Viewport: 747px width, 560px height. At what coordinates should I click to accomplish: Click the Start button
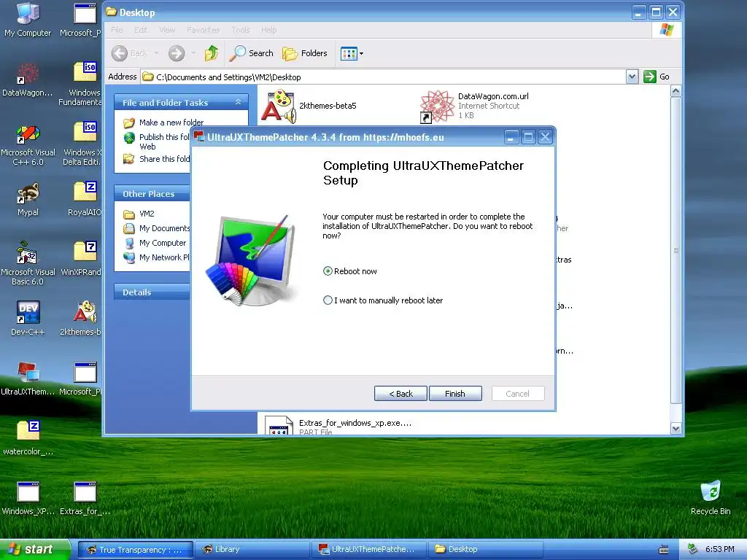point(34,549)
